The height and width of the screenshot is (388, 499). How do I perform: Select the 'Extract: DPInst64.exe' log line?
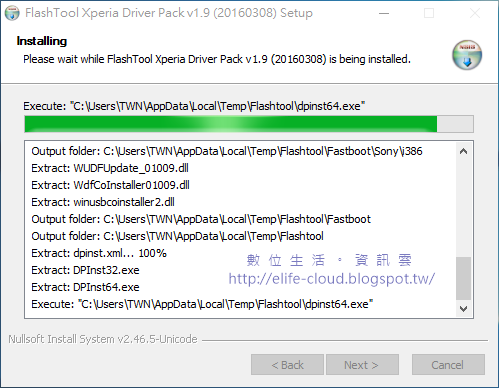(x=85, y=287)
